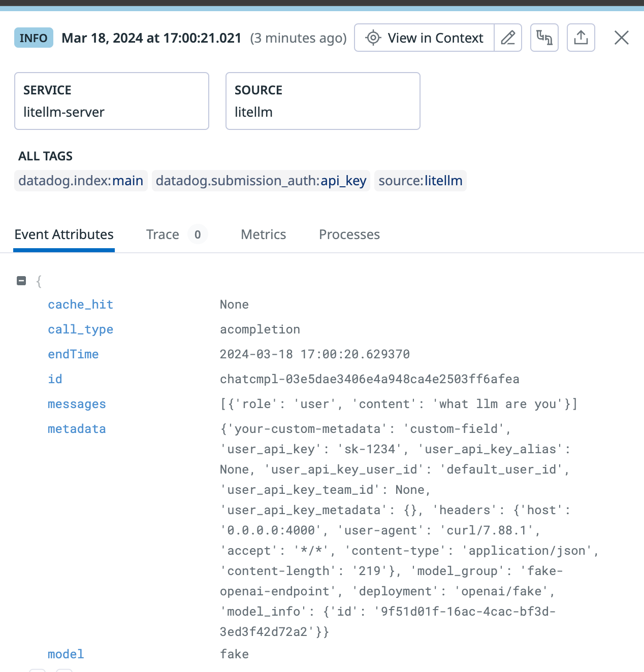The width and height of the screenshot is (644, 672).
Task: Select the source:litellm tag pill
Action: [421, 181]
